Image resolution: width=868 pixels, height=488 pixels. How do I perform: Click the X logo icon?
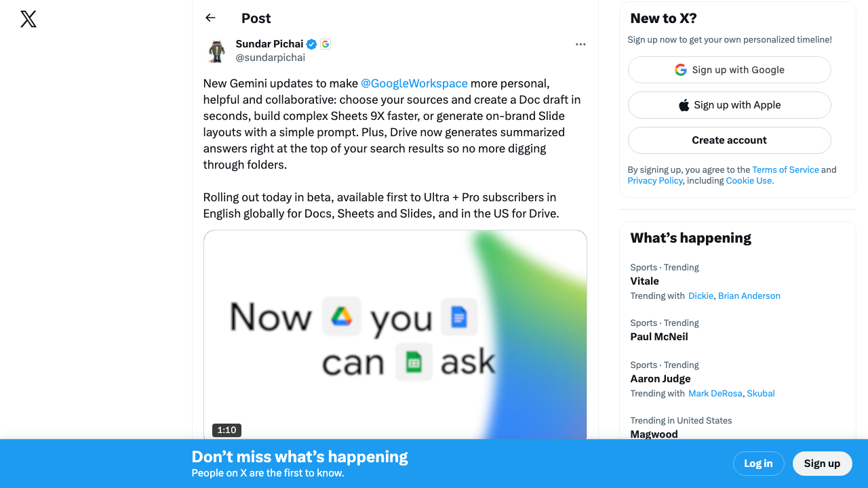coord(28,19)
